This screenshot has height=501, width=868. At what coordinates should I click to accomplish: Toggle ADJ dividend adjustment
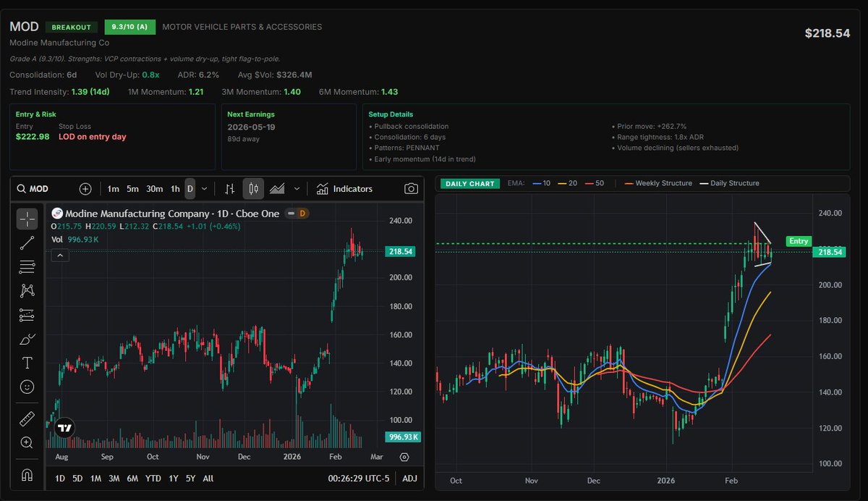click(410, 479)
